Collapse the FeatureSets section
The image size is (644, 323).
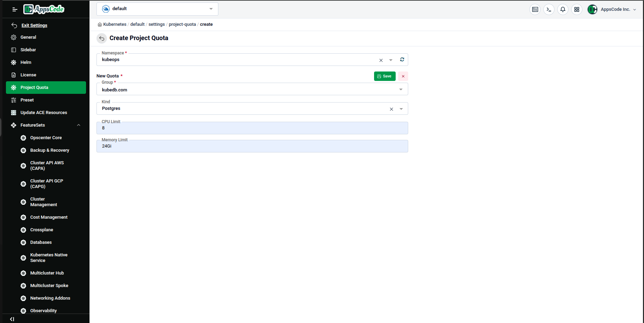pyautogui.click(x=79, y=125)
